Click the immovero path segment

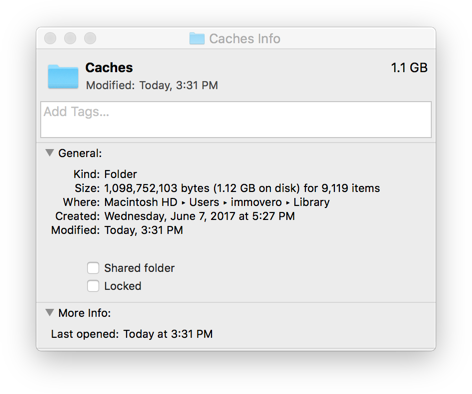[x=256, y=202]
